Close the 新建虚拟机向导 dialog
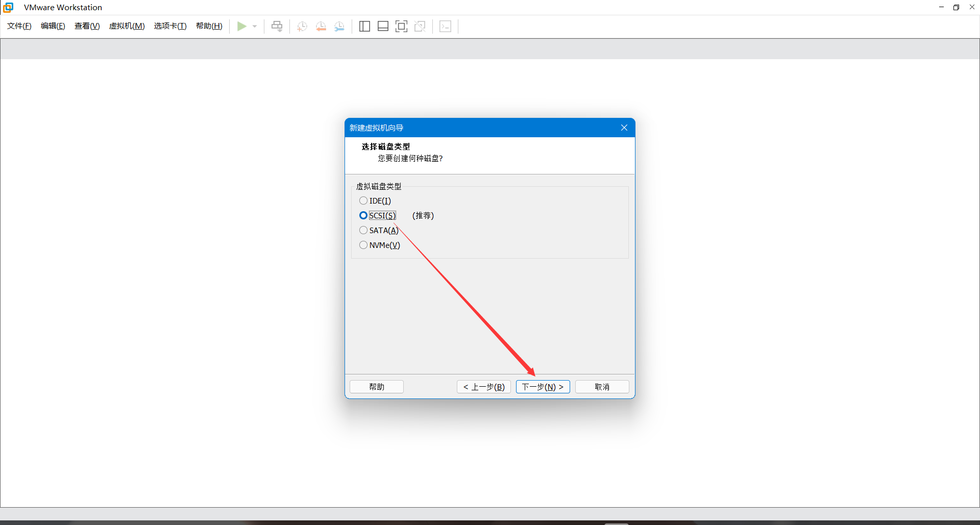This screenshot has height=525, width=980. (x=624, y=128)
